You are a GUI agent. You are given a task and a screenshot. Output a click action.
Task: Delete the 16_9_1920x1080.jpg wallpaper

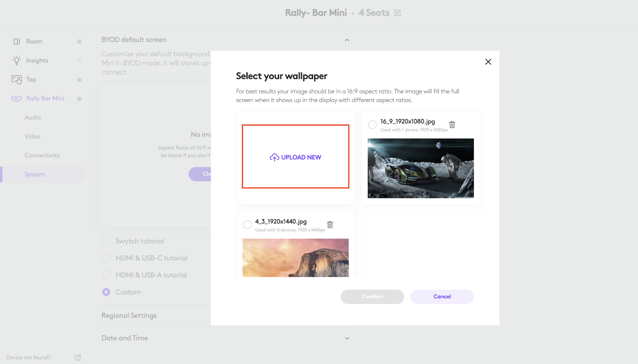click(452, 124)
